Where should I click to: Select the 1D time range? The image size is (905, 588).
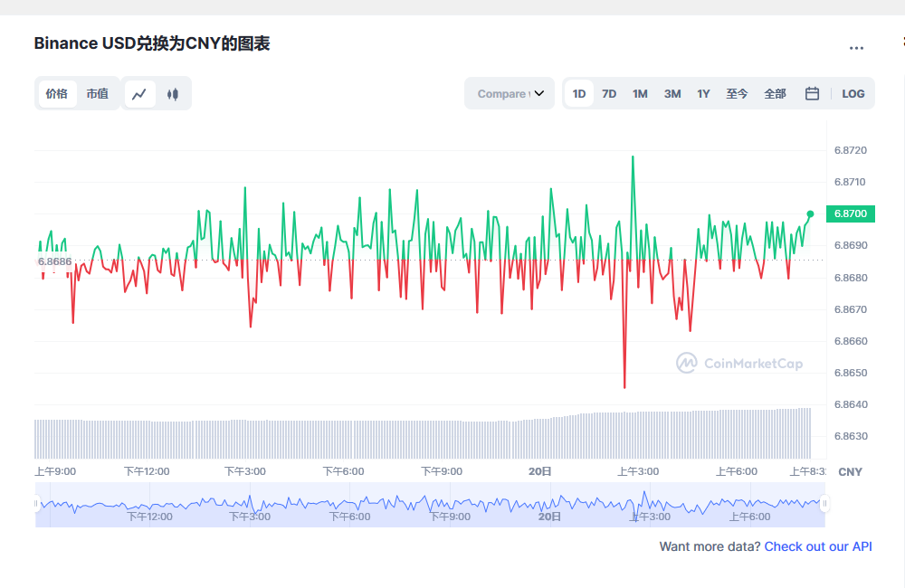(x=579, y=93)
